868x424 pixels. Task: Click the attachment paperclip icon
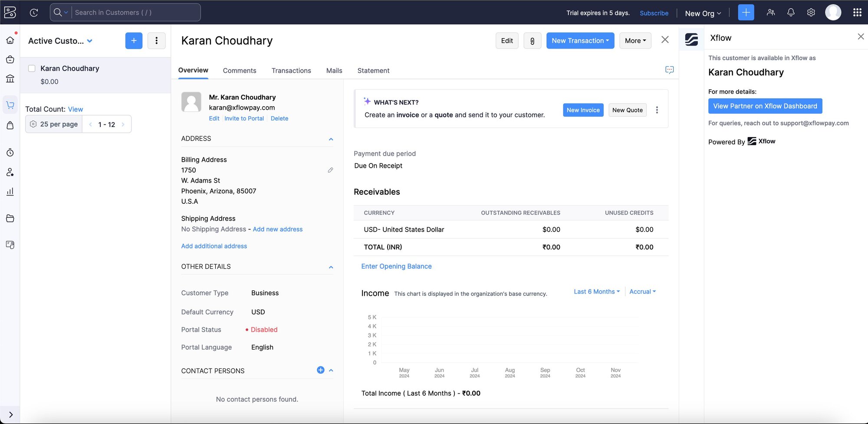click(532, 41)
